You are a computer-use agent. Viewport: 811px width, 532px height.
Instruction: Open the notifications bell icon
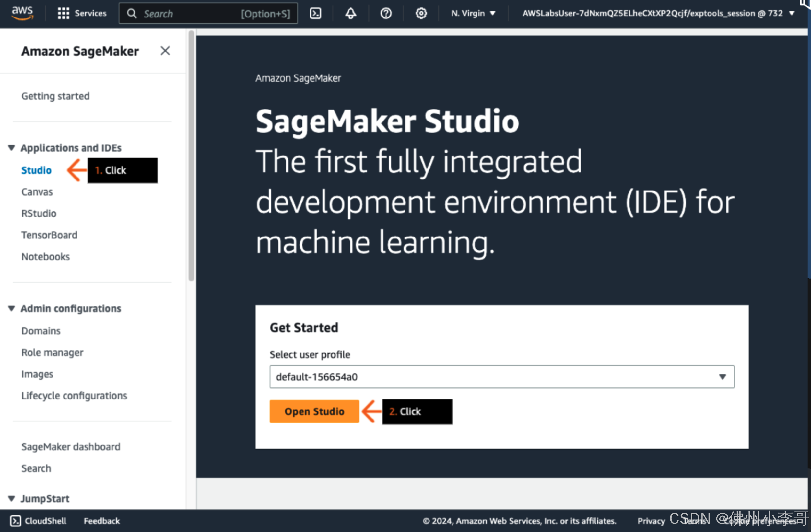point(351,13)
